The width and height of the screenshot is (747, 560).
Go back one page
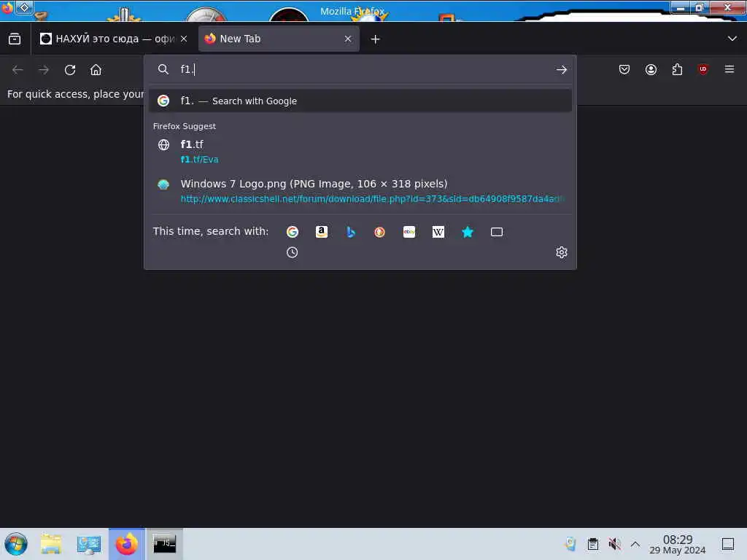click(x=18, y=70)
